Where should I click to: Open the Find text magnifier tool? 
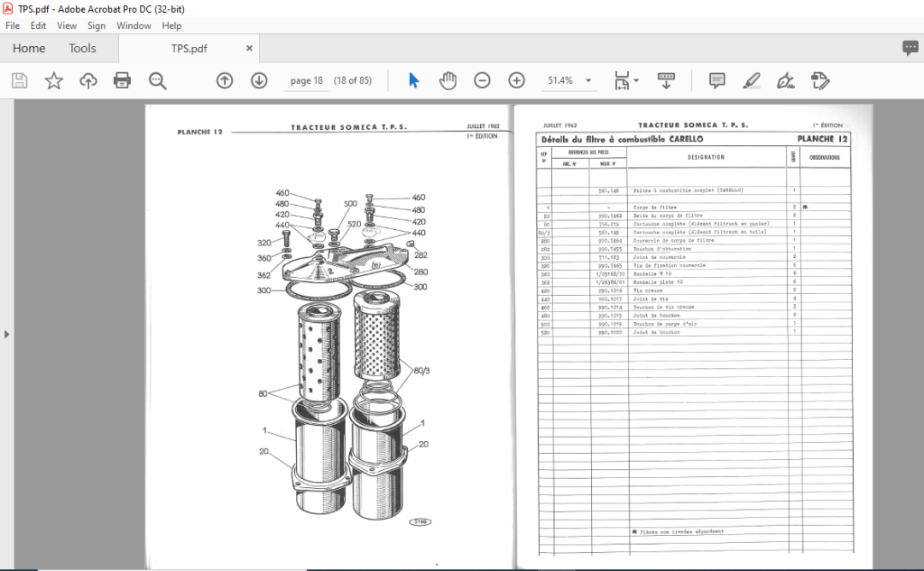(157, 80)
